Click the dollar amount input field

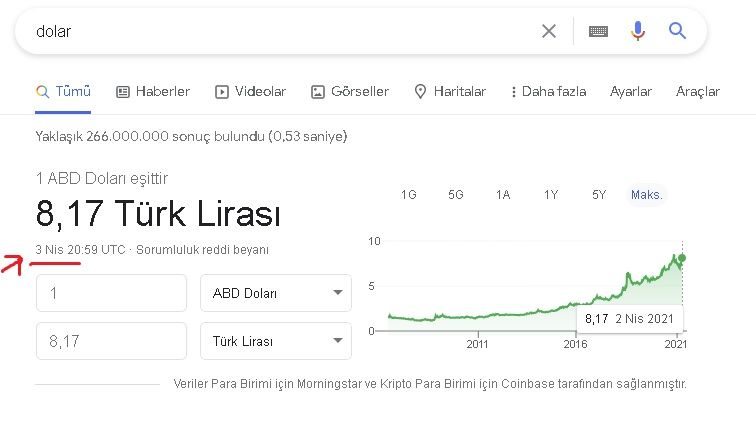pyautogui.click(x=111, y=293)
